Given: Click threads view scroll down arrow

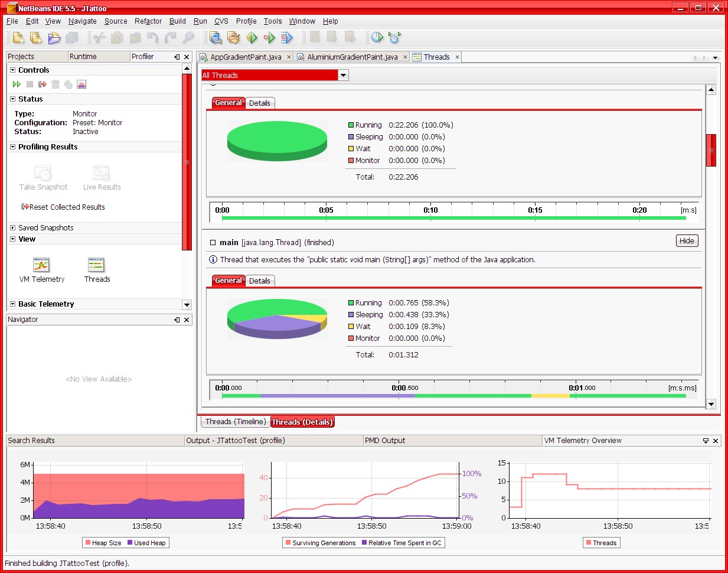Looking at the screenshot, I should [x=711, y=405].
